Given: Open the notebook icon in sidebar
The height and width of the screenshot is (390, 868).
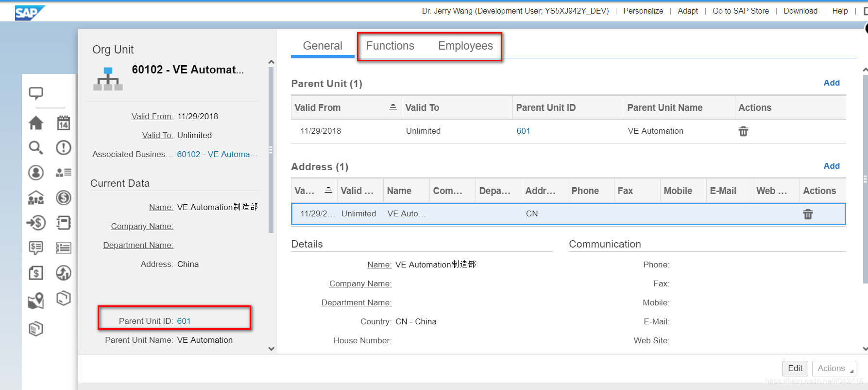Looking at the screenshot, I should 64,223.
